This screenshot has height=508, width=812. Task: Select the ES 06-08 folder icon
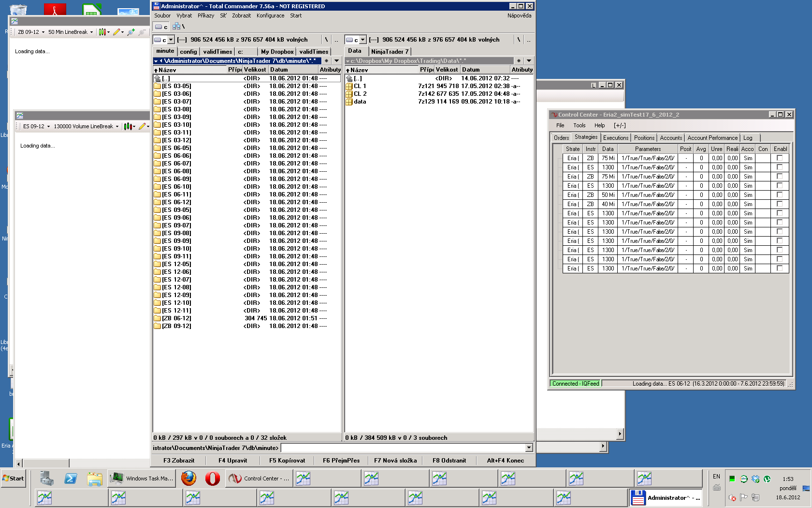(x=157, y=171)
